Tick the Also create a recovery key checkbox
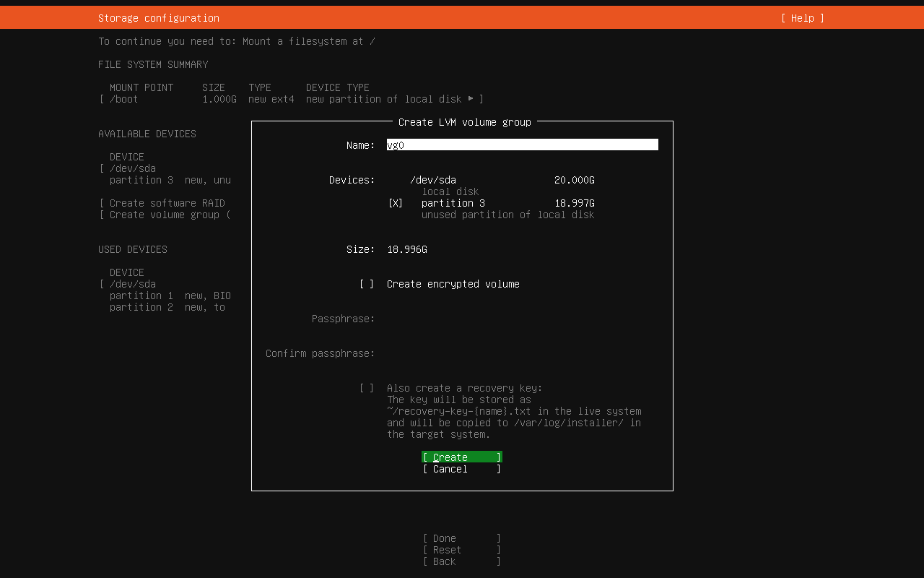 click(367, 388)
